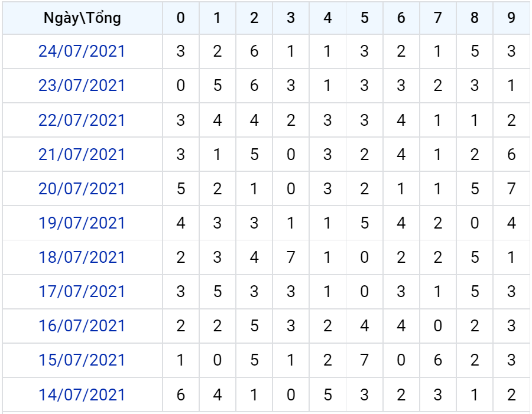Click column header 3
Viewport: 532px width, 414px height.
coord(291,18)
